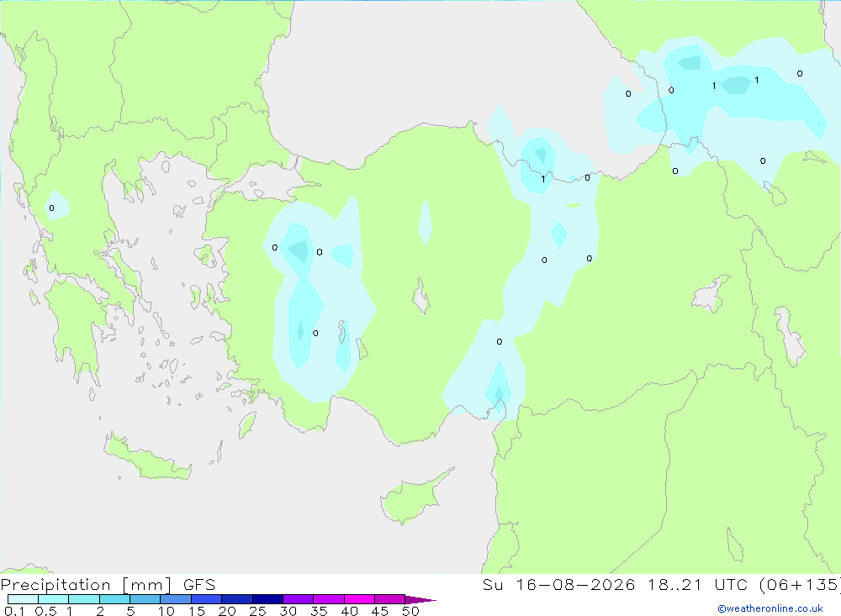Click the '25' legend scale label
Image resolution: width=841 pixels, height=616 pixels.
click(257, 611)
